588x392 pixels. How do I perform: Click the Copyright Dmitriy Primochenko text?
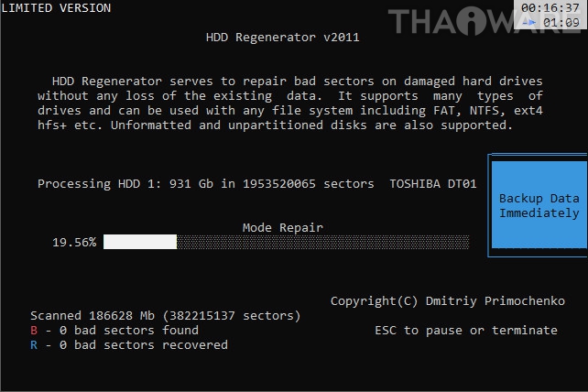[448, 300]
